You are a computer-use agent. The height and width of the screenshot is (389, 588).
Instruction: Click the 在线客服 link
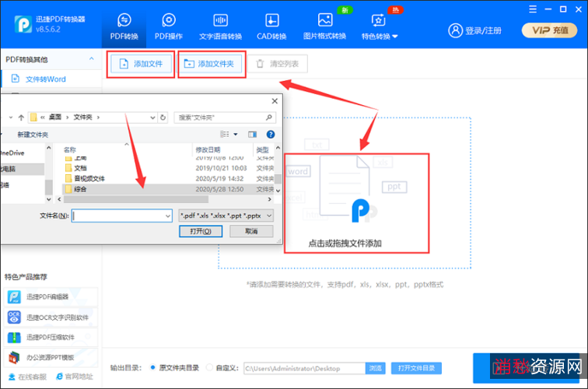(x=27, y=377)
